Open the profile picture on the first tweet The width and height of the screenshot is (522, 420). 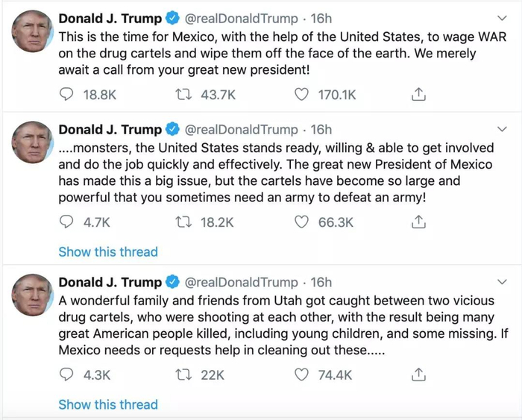32,33
